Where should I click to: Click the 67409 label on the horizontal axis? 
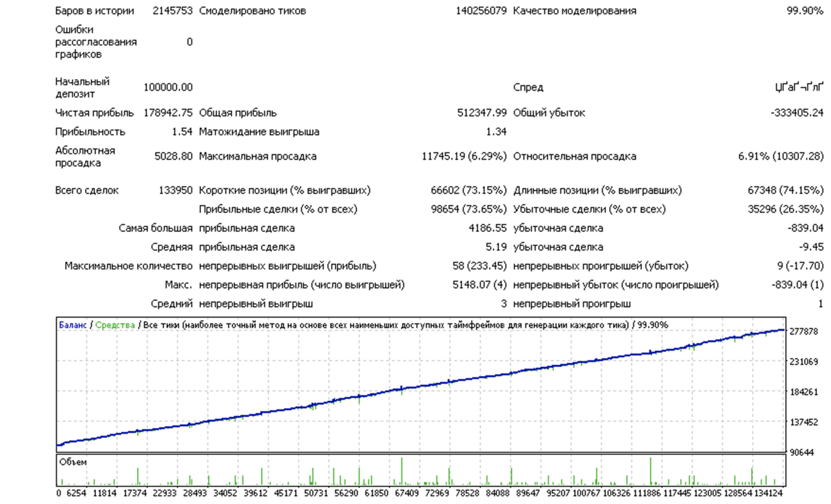[406, 494]
